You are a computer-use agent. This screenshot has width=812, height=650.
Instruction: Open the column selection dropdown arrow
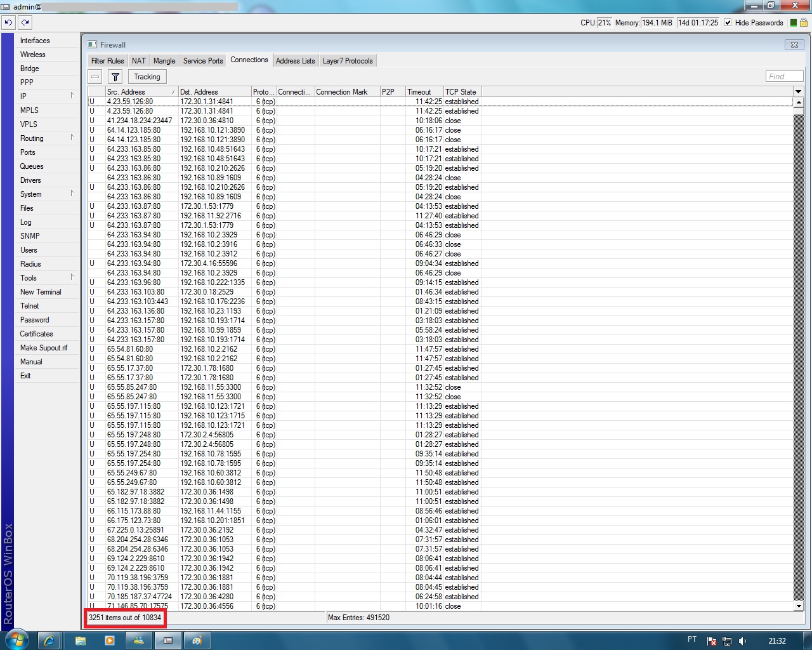(798, 91)
